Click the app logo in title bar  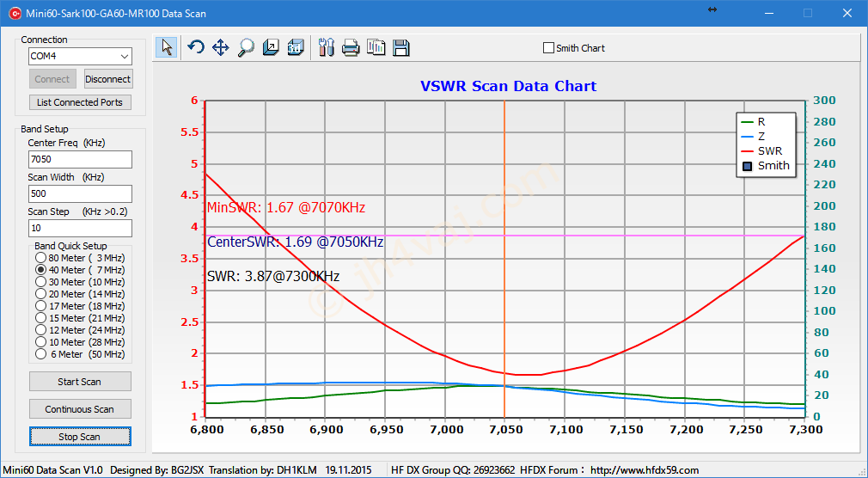tap(15, 13)
